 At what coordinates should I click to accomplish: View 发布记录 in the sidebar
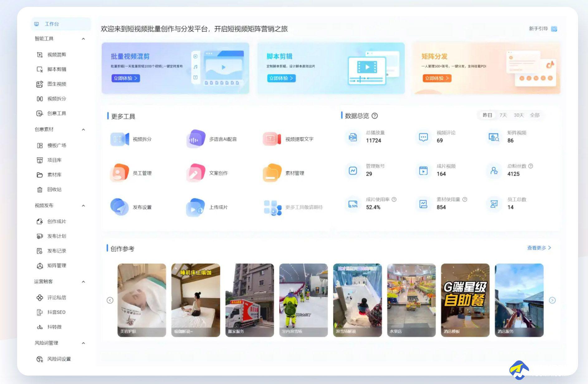tap(51, 251)
